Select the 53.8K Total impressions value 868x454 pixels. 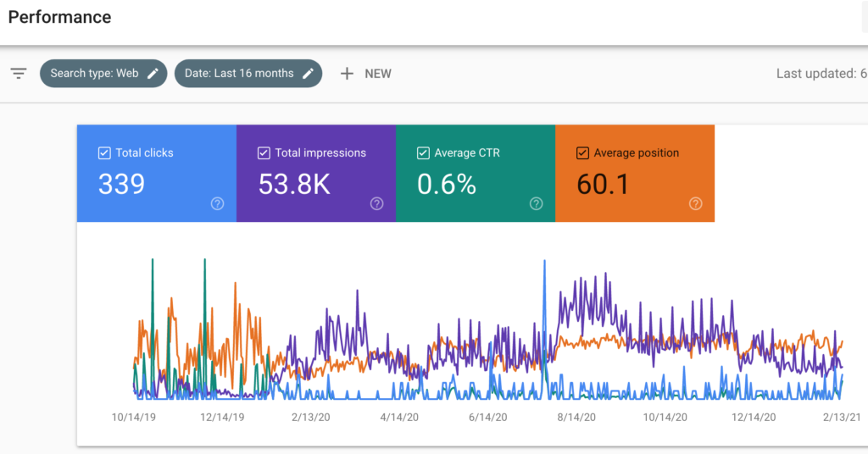[x=294, y=184]
